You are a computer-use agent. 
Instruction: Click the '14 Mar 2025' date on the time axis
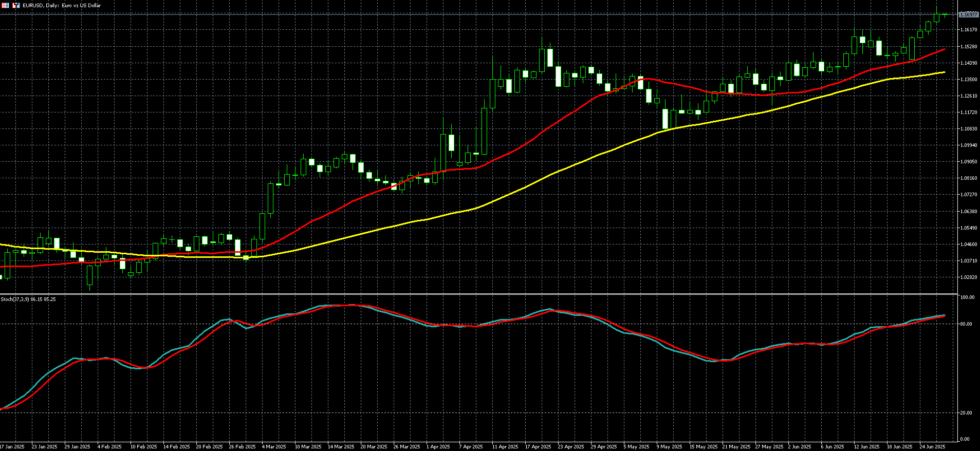coord(341,447)
